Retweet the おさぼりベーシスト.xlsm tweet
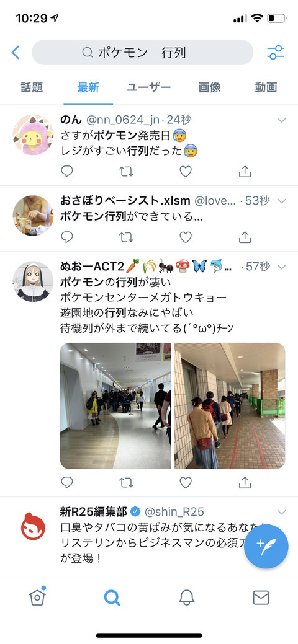The width and height of the screenshot is (298, 644). (x=127, y=237)
